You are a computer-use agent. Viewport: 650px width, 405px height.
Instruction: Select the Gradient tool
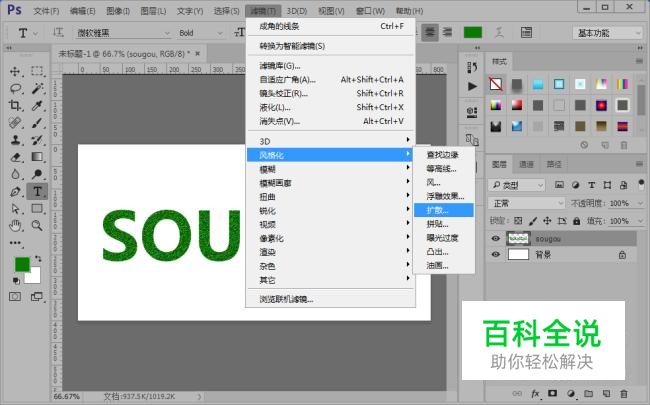[37, 157]
